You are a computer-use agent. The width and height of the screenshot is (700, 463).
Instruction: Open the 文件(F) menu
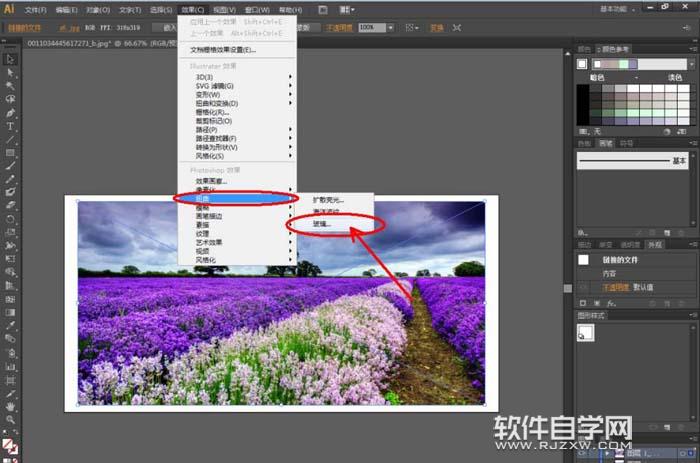pyautogui.click(x=36, y=9)
